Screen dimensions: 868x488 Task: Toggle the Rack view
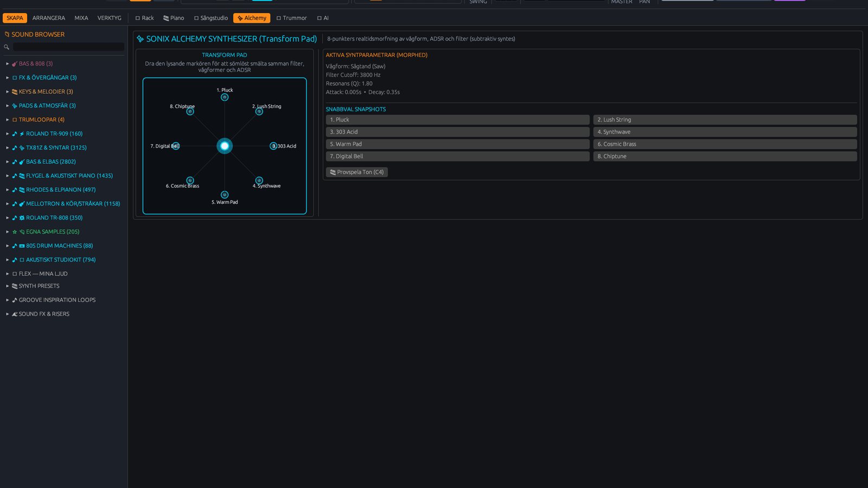pyautogui.click(x=144, y=18)
